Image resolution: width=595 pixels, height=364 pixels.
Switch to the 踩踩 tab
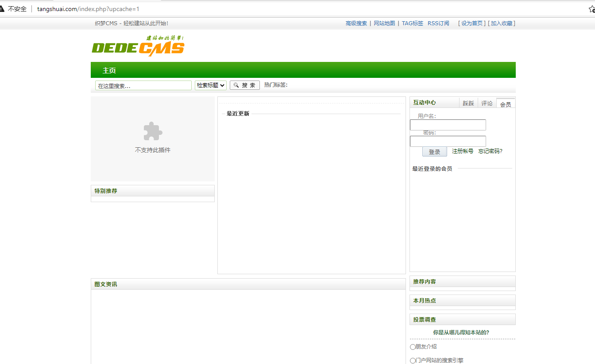click(x=468, y=103)
